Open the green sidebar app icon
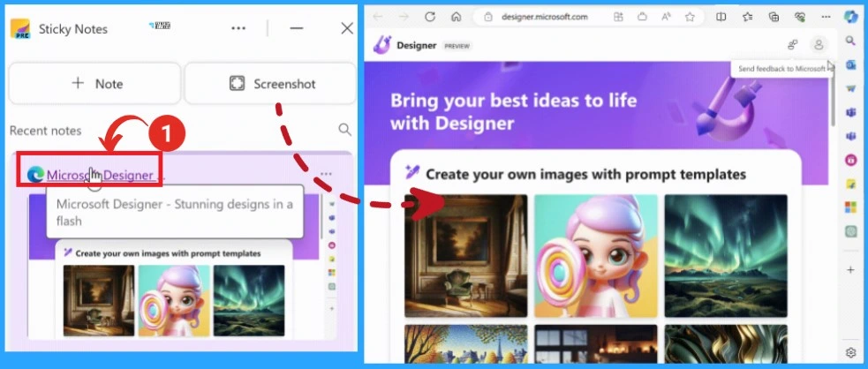This screenshot has width=868, height=369. click(x=851, y=231)
